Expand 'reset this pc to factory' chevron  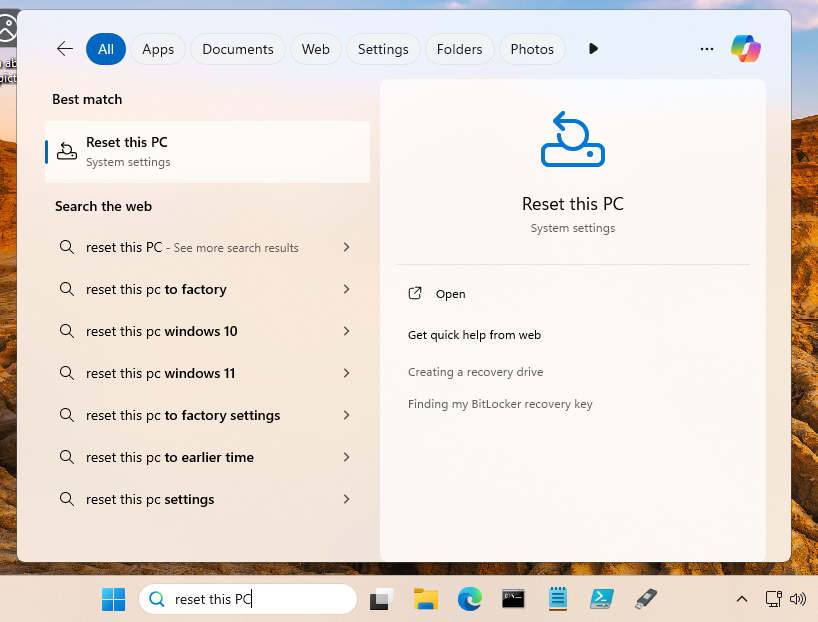[346, 289]
